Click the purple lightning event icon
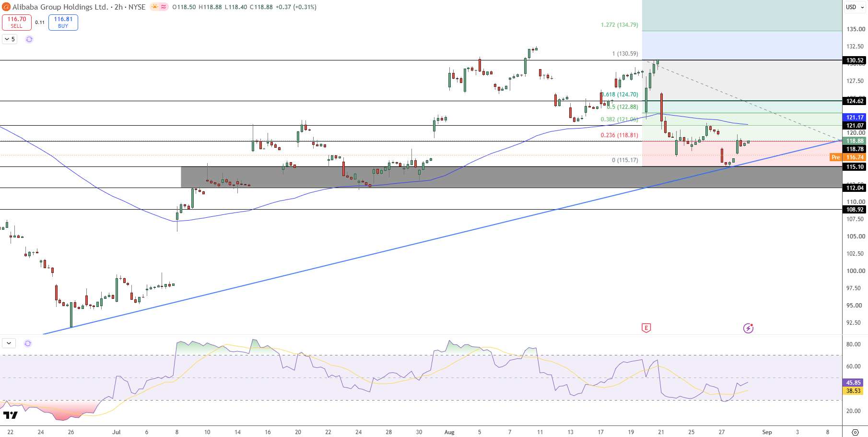868x437 pixels. (748, 328)
